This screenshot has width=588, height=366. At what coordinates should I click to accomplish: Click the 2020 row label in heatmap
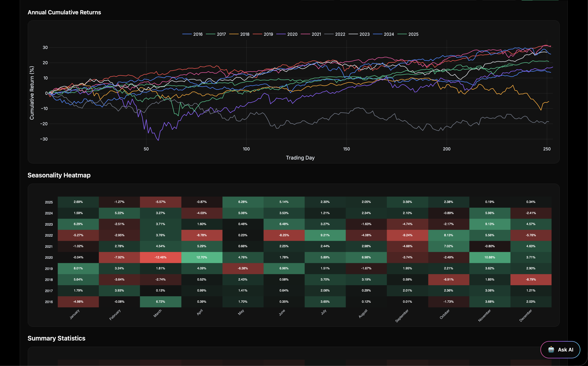coord(49,257)
